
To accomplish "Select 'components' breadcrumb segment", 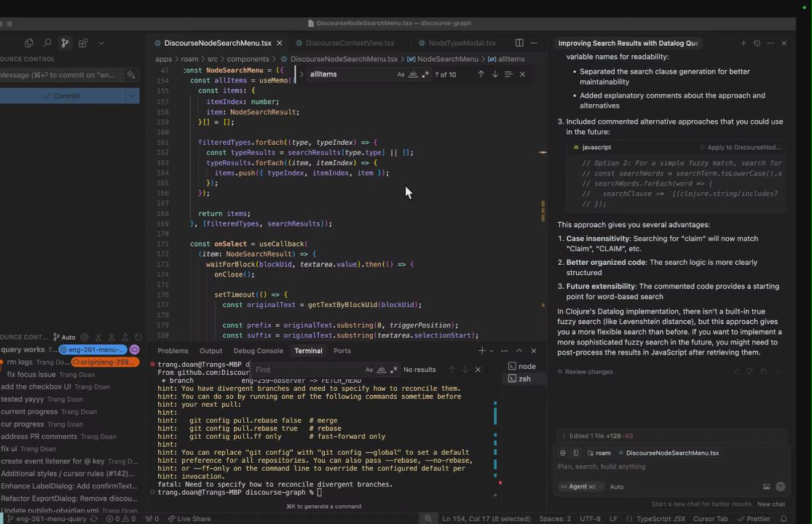I will pos(248,59).
